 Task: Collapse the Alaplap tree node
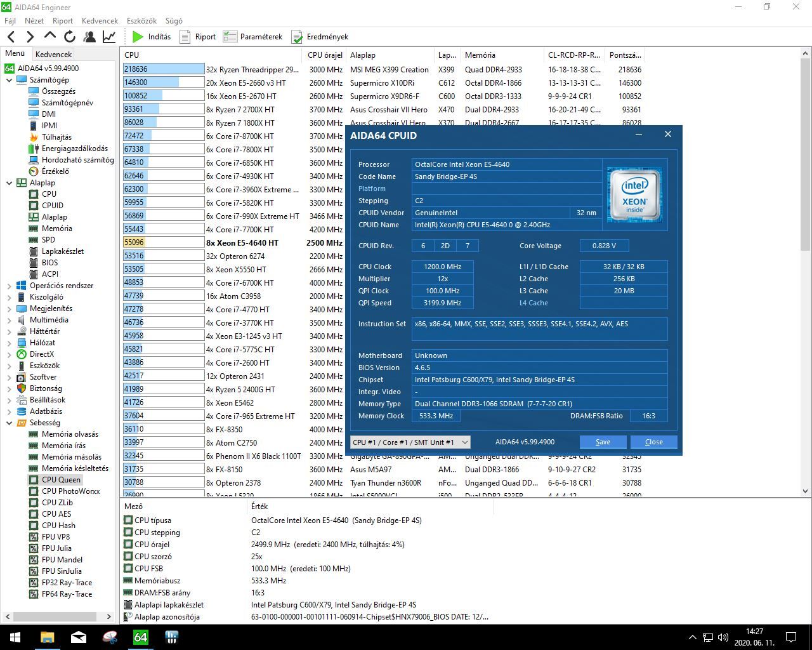pyautogui.click(x=9, y=183)
